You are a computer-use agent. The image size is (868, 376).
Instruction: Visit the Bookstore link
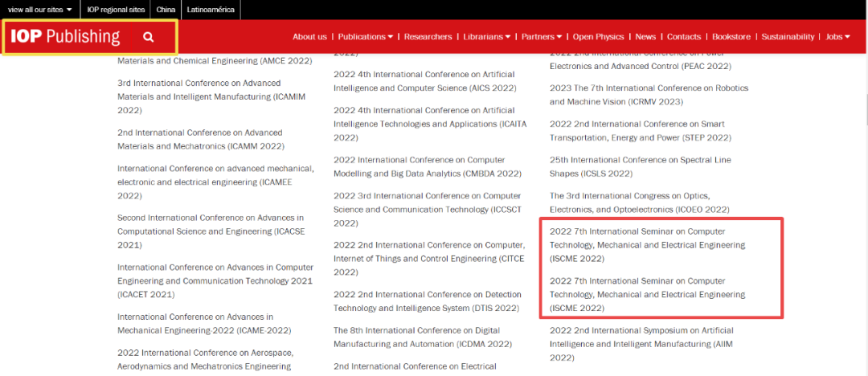[731, 36]
